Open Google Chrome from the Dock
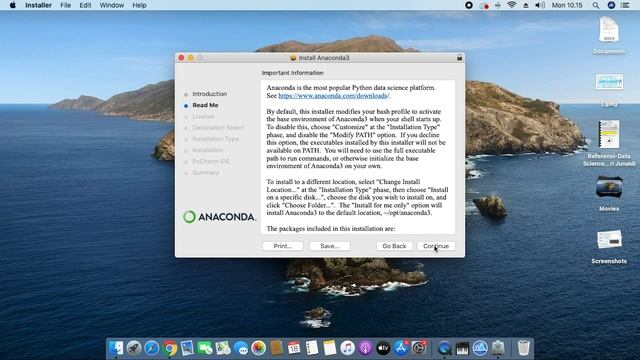This screenshot has width=640, height=360. pos(169,348)
